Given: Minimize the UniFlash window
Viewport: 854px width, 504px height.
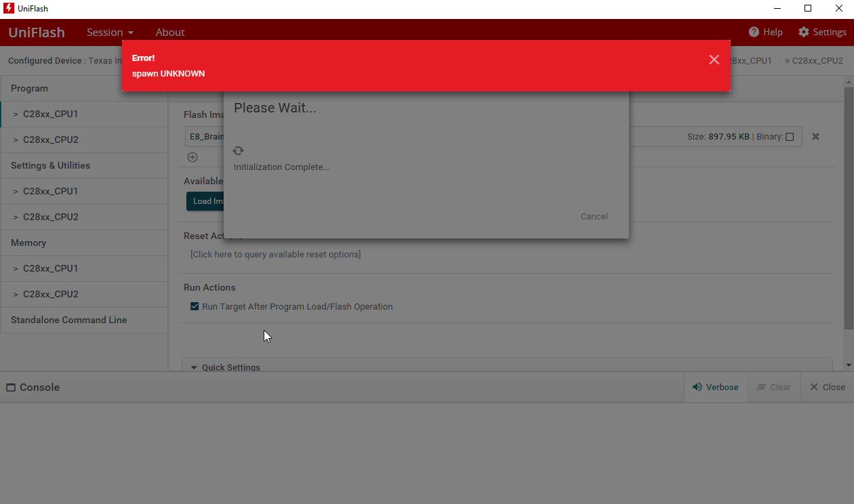Looking at the screenshot, I should 777,9.
